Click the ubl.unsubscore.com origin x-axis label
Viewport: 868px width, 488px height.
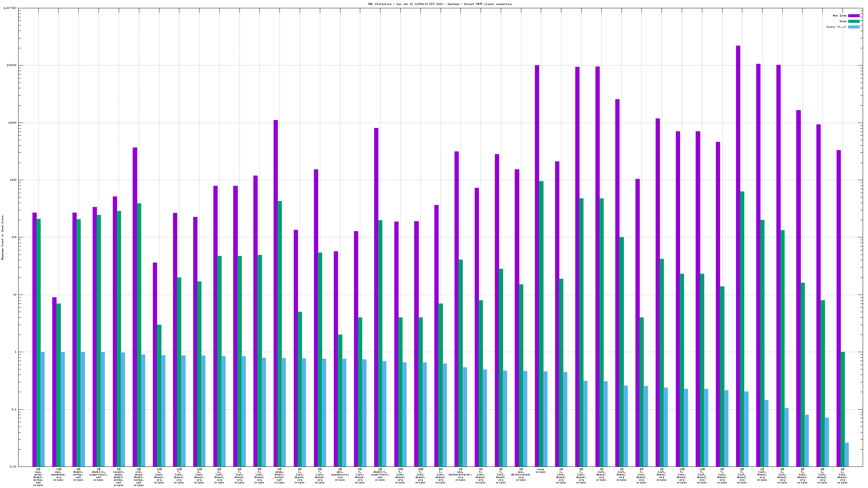340,474
